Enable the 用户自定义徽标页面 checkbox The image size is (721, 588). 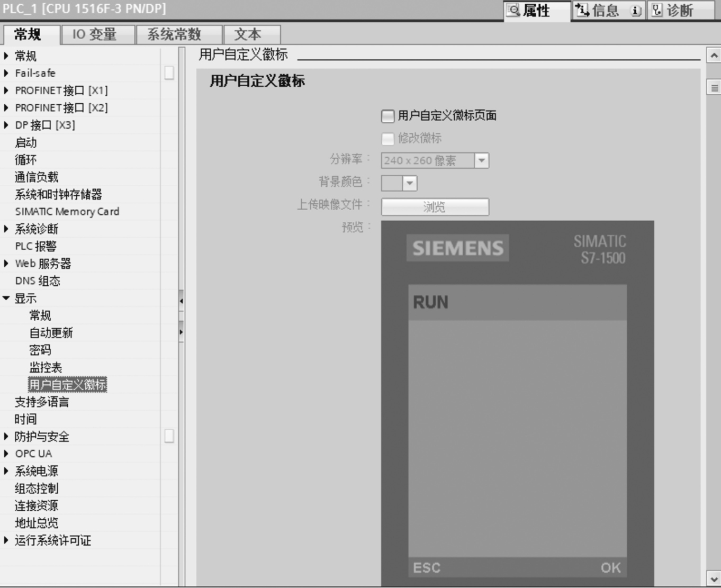tap(387, 115)
